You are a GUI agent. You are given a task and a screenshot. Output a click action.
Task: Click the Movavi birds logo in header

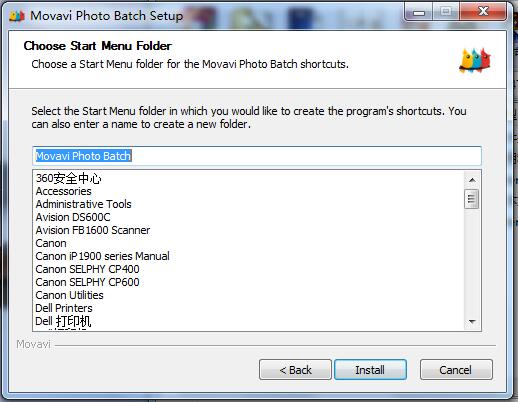475,60
